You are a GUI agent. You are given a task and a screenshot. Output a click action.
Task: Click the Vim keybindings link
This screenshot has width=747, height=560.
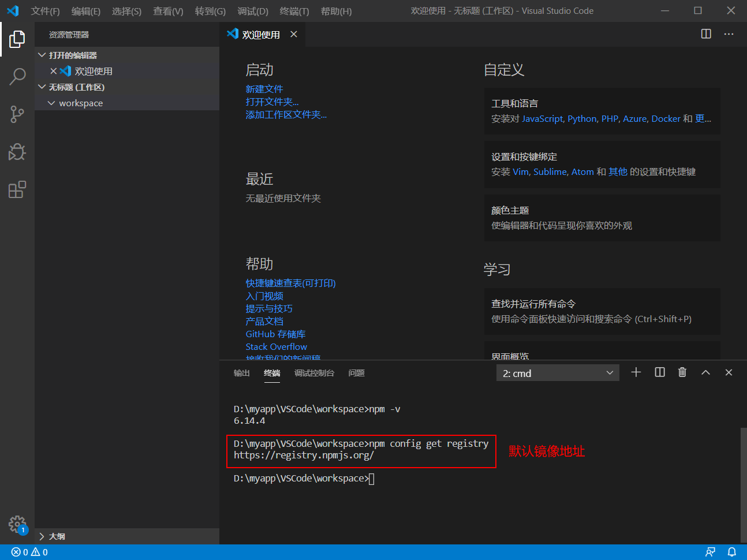521,171
